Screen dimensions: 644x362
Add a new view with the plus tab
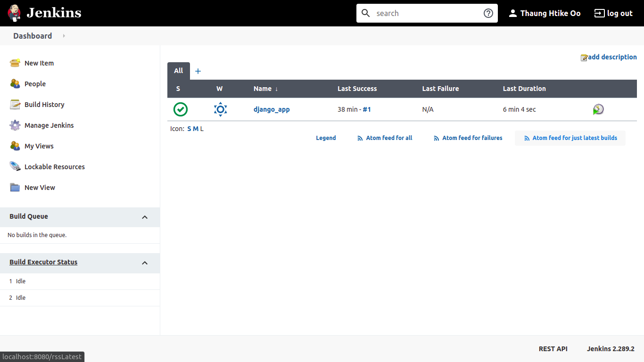[198, 71]
